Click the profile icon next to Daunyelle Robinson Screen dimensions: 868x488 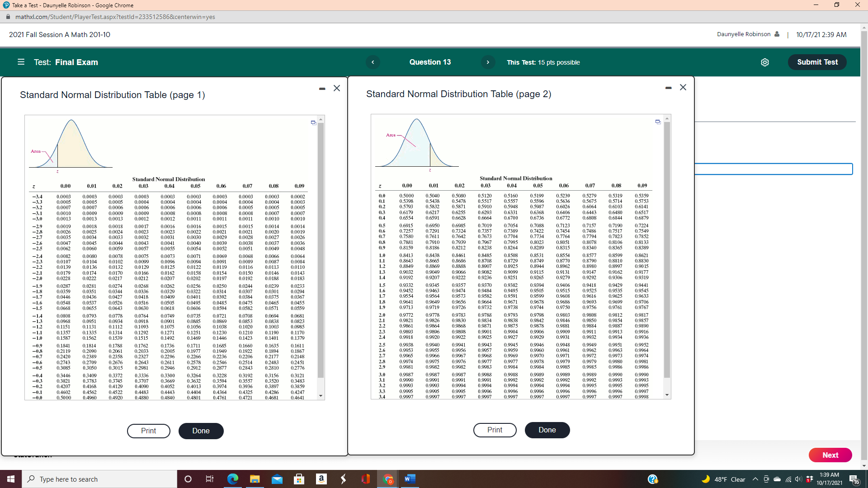(777, 34)
